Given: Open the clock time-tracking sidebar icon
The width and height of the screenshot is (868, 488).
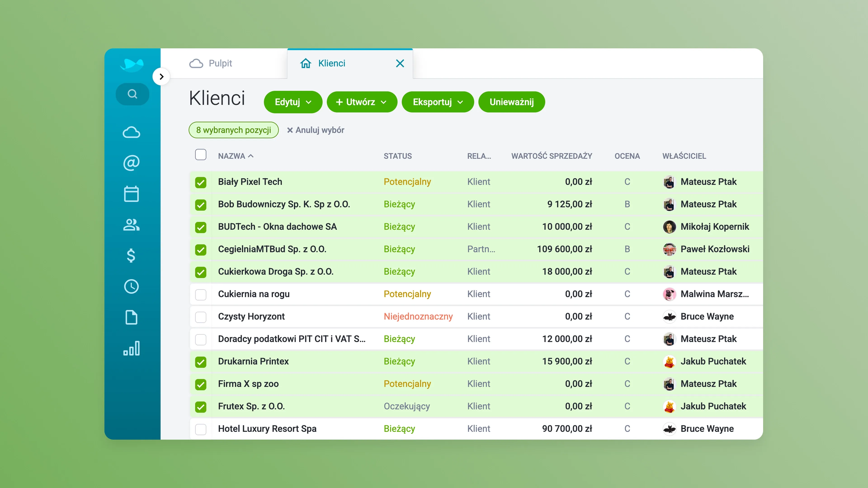Looking at the screenshot, I should pyautogui.click(x=131, y=287).
